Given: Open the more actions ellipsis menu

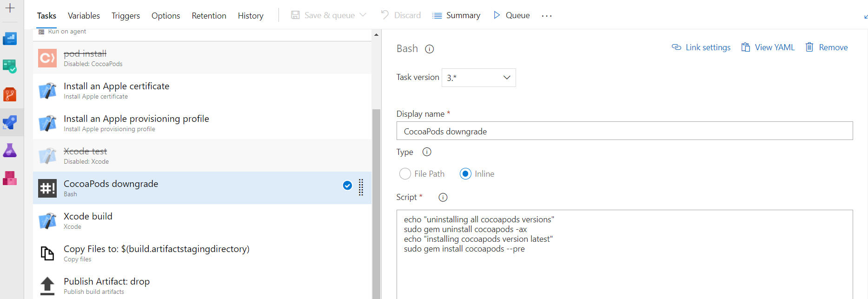Looking at the screenshot, I should pyautogui.click(x=547, y=16).
